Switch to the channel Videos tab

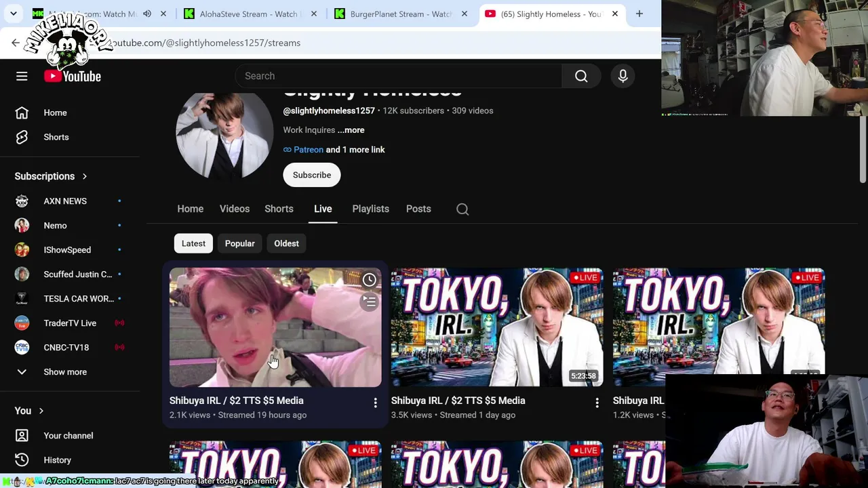(x=235, y=209)
